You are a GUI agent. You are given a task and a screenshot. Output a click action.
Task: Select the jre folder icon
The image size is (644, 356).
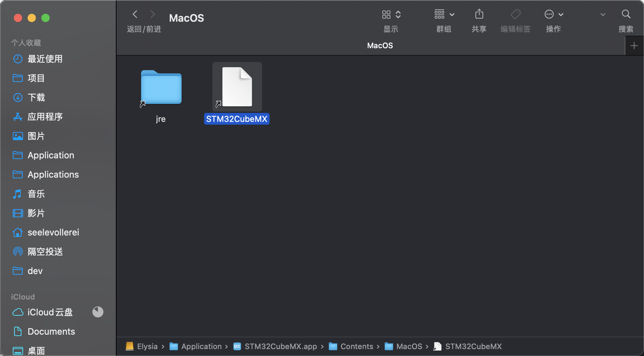[x=161, y=87]
